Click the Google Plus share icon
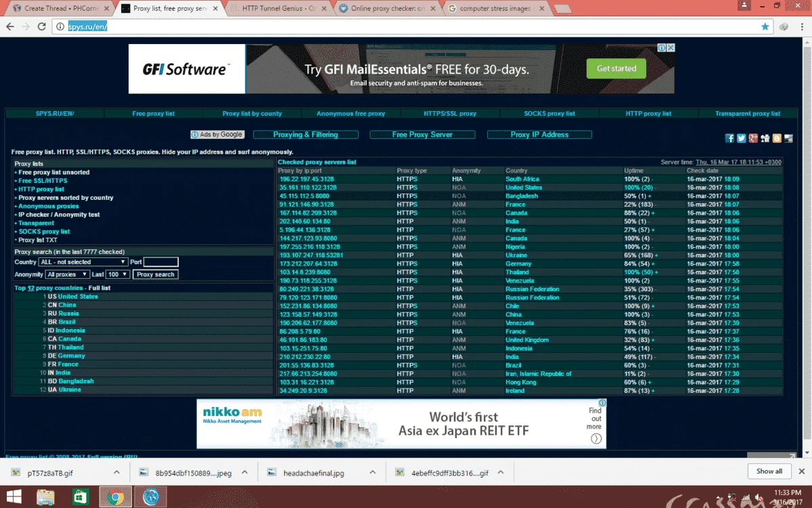 753,138
